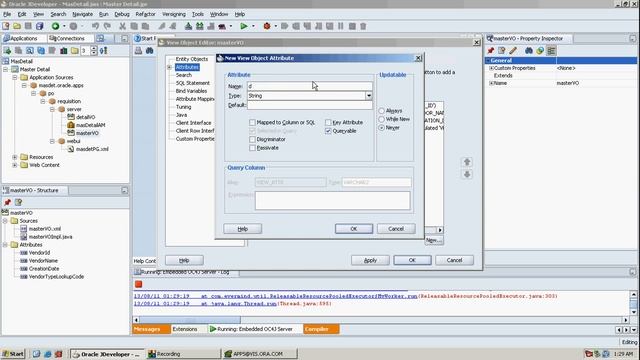
Task: Check the Passivate checkbox
Action: pyautogui.click(x=252, y=148)
